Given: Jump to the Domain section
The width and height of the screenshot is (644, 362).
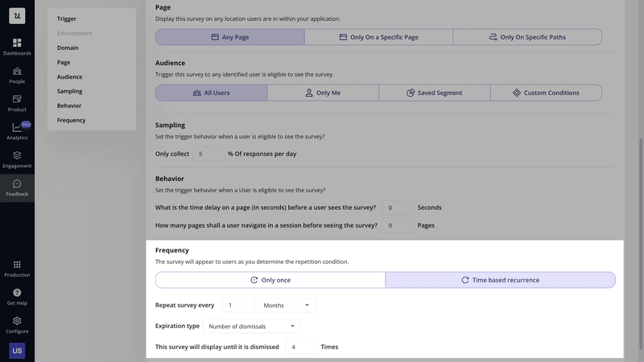Looking at the screenshot, I should (68, 47).
